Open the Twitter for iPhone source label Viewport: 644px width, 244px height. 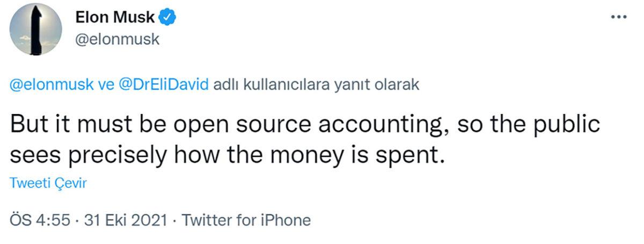(x=247, y=220)
